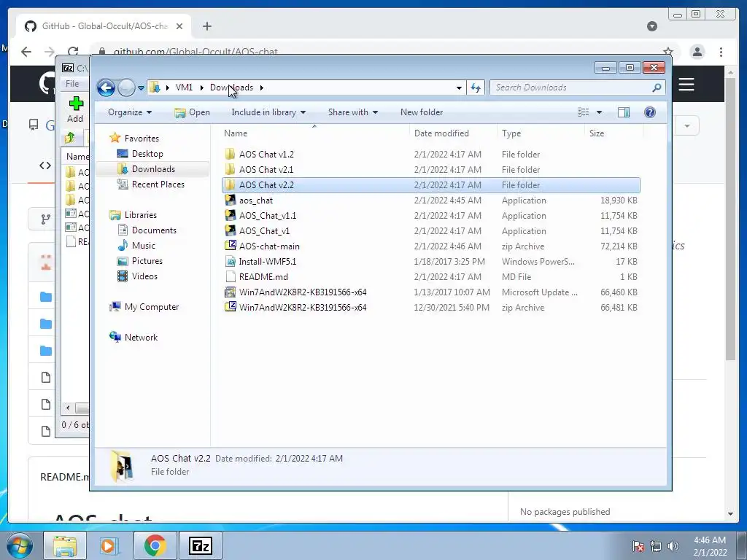Sort by the Date modified column
The height and width of the screenshot is (560, 747).
441,133
